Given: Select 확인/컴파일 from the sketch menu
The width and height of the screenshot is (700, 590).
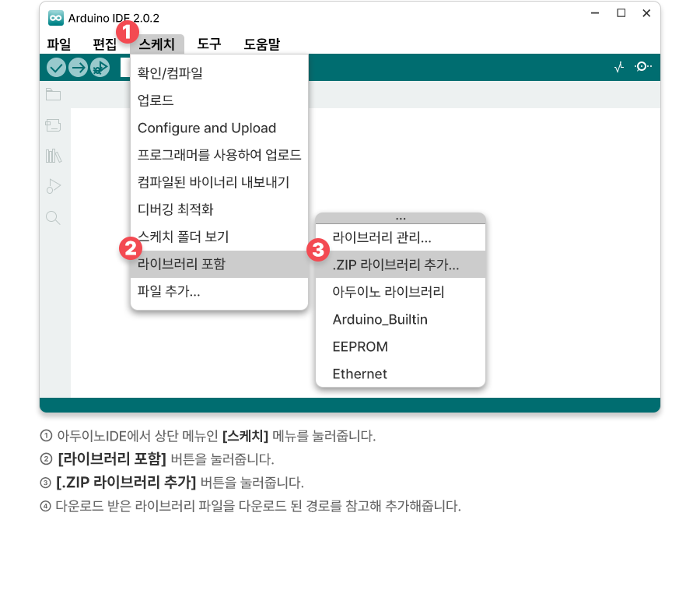Looking at the screenshot, I should [x=170, y=73].
